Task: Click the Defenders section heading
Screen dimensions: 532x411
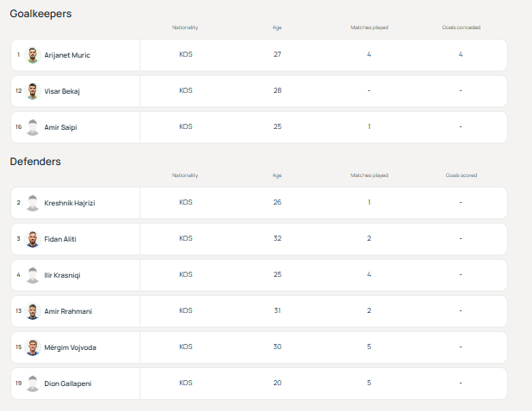Action: coord(35,161)
